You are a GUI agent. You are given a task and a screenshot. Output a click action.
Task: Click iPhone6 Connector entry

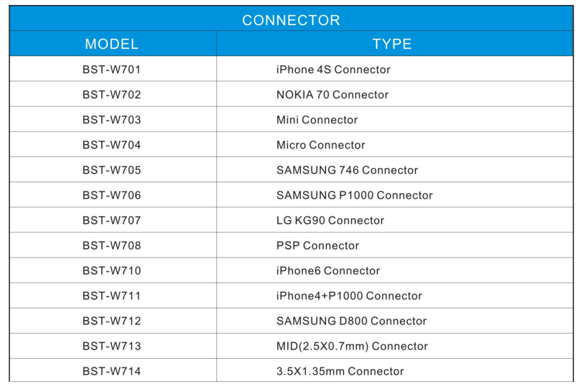pyautogui.click(x=328, y=270)
